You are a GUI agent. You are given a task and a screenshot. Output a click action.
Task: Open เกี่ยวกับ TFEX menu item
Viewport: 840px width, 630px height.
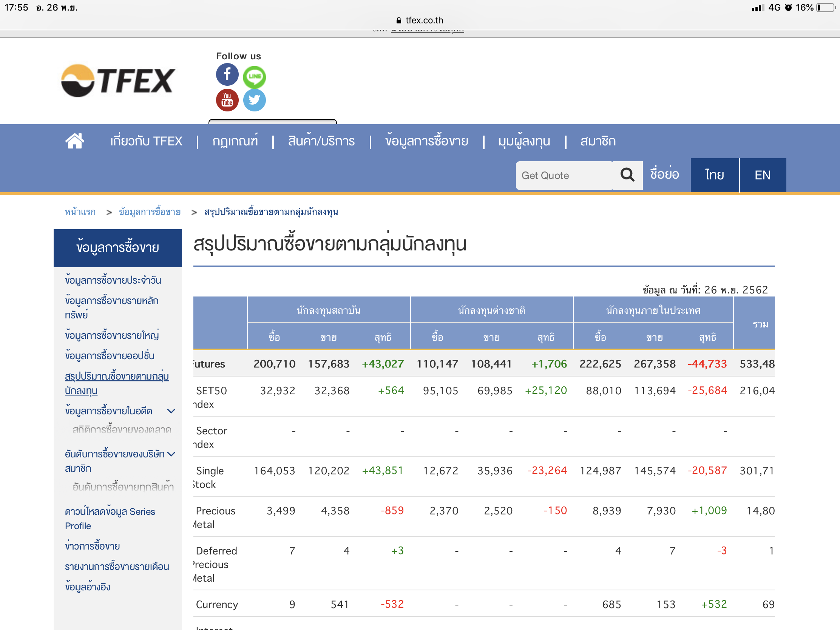click(146, 141)
